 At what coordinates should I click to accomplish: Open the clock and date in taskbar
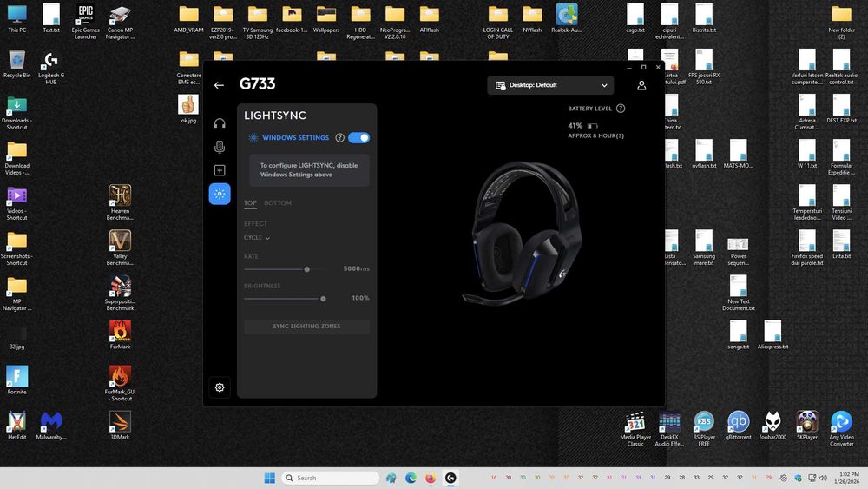coord(846,478)
